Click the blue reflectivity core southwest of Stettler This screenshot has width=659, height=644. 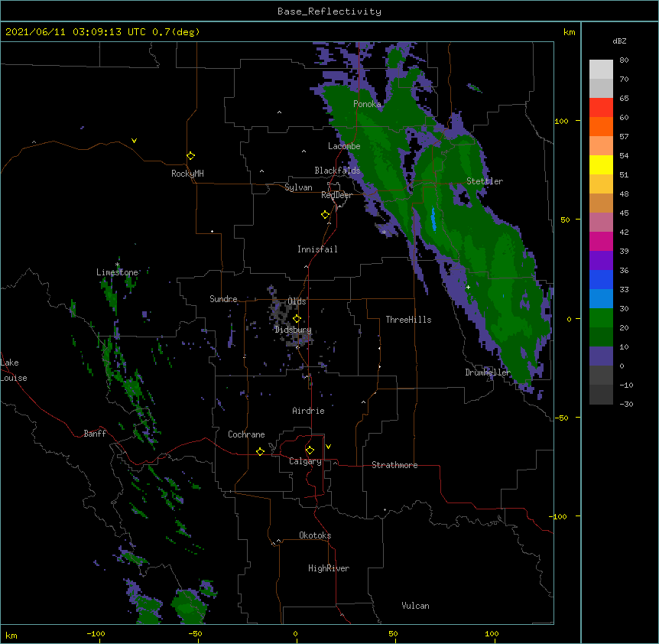coord(433,219)
